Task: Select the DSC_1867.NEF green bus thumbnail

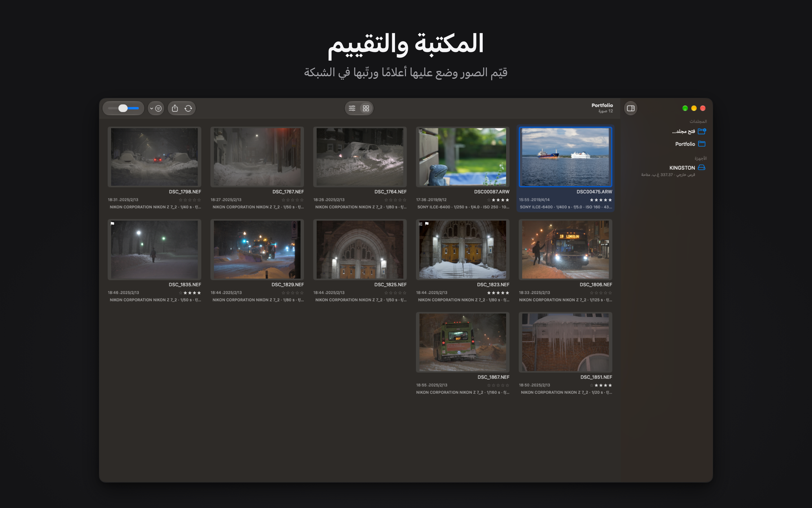Action: (x=463, y=342)
